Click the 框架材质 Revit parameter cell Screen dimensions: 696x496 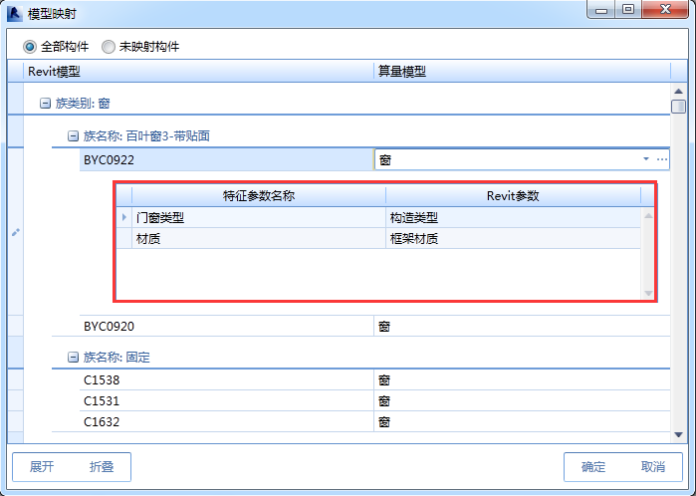(x=513, y=239)
